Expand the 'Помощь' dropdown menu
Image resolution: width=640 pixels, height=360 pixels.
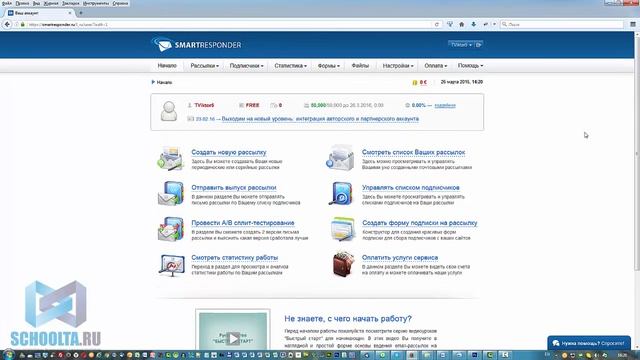click(470, 66)
